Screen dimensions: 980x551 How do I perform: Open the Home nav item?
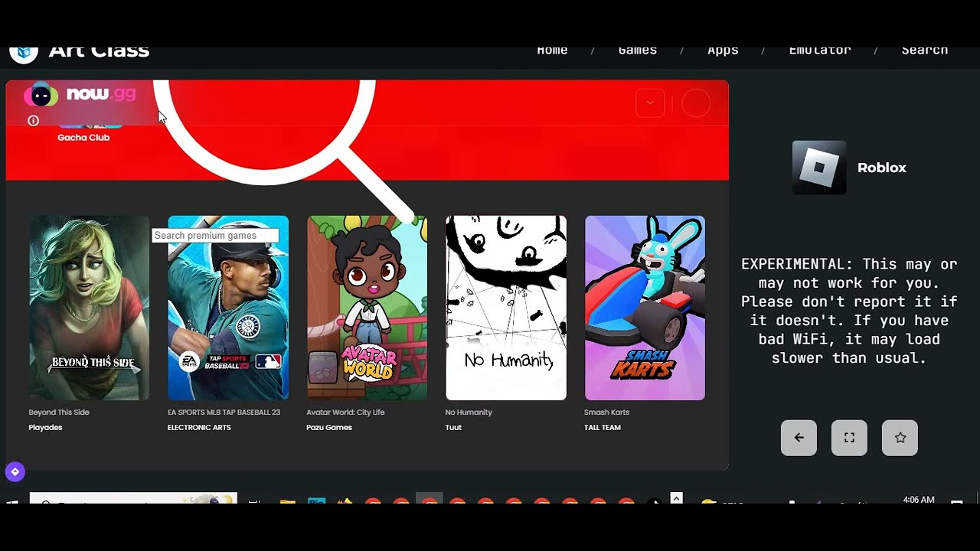point(552,51)
